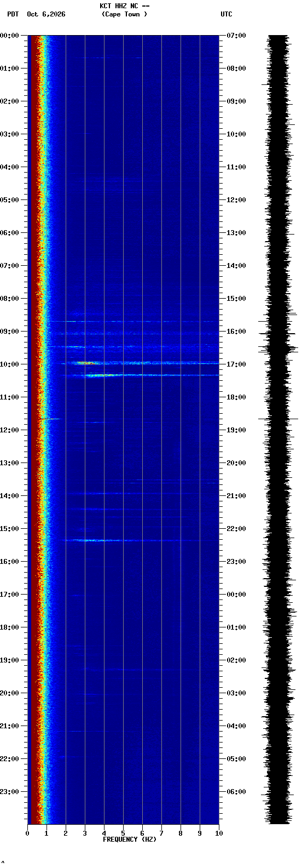Click the UTC '02:00' time label
Screen dimensions: 302x868
tap(236, 660)
